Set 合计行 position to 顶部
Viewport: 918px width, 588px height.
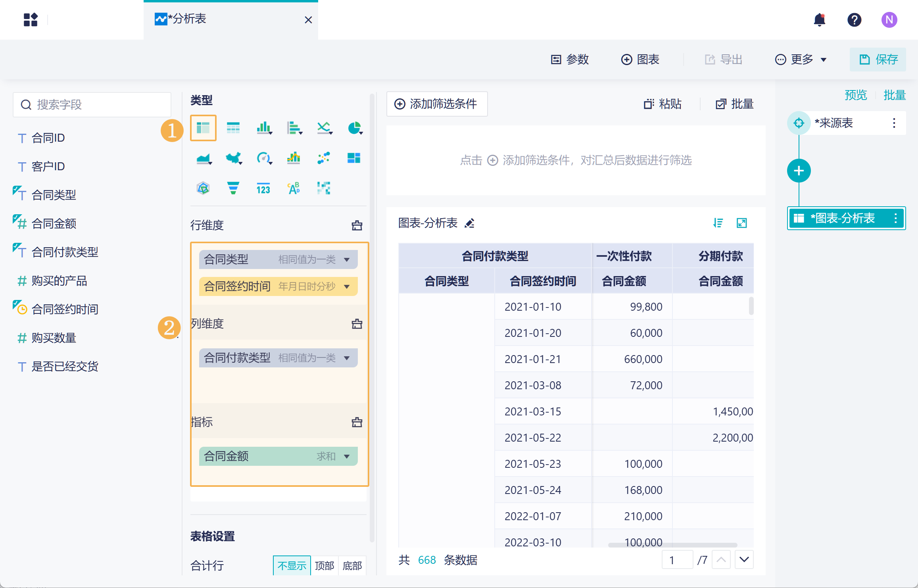coord(324,565)
